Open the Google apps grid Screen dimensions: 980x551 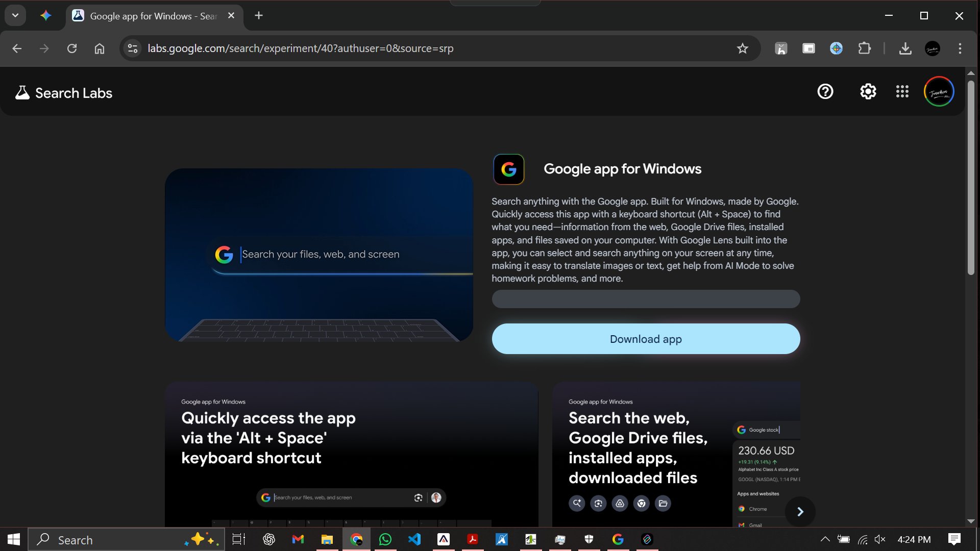pos(902,92)
